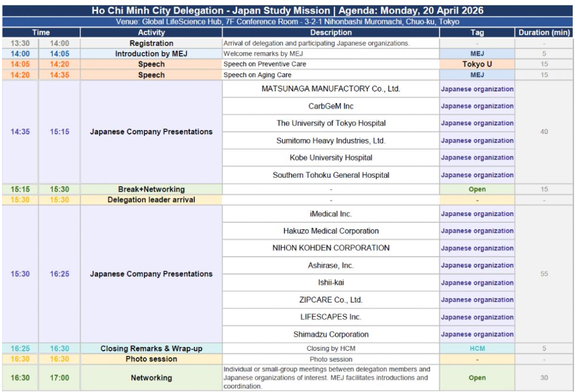576x392 pixels.
Task: Select the Break+Networking activity cell
Action: click(x=151, y=189)
